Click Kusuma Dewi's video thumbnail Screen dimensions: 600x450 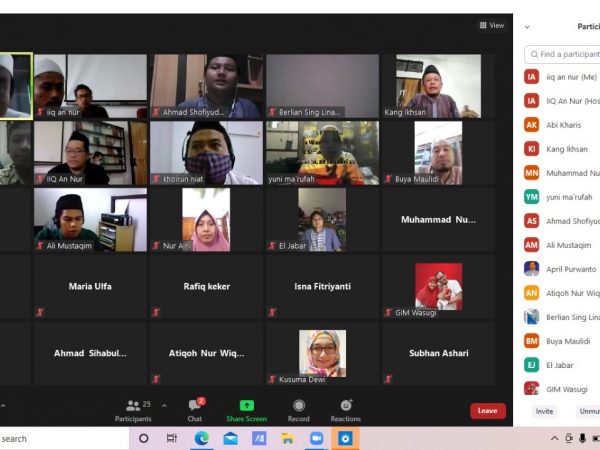point(323,353)
